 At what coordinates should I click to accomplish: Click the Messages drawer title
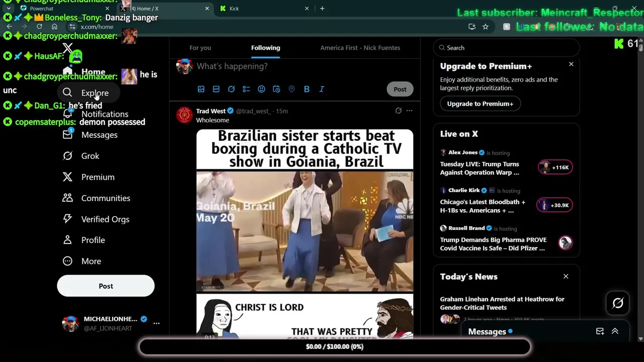487,332
